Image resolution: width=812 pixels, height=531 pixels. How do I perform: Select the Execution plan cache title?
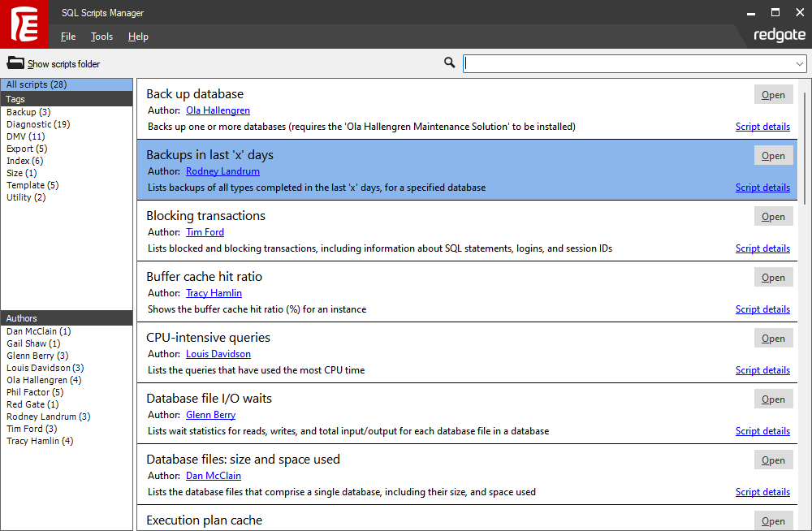coord(204,520)
